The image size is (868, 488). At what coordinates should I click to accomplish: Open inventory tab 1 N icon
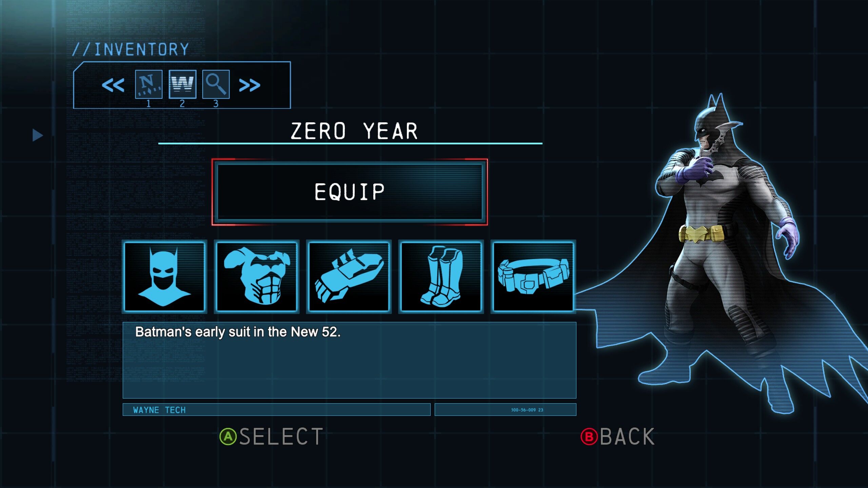[149, 84]
